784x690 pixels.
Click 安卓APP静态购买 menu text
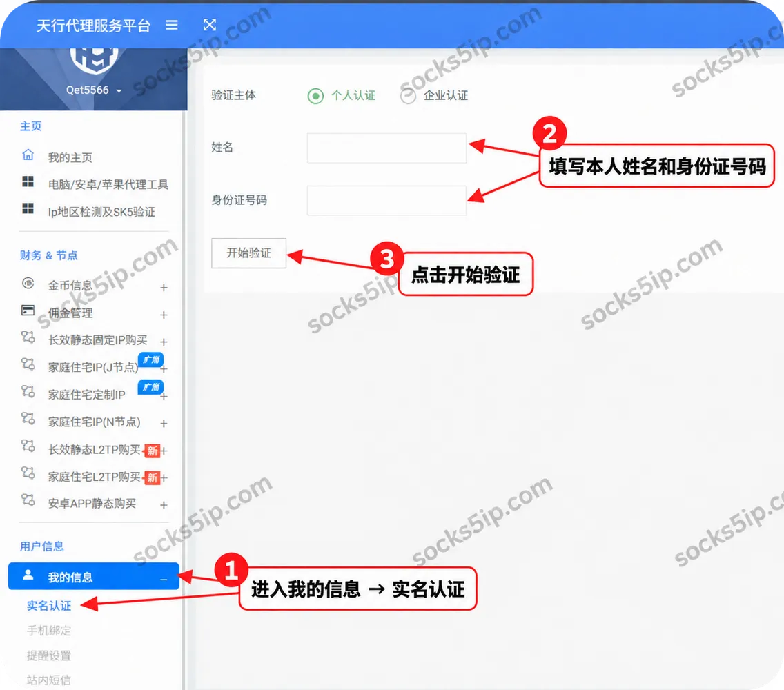coord(92,504)
